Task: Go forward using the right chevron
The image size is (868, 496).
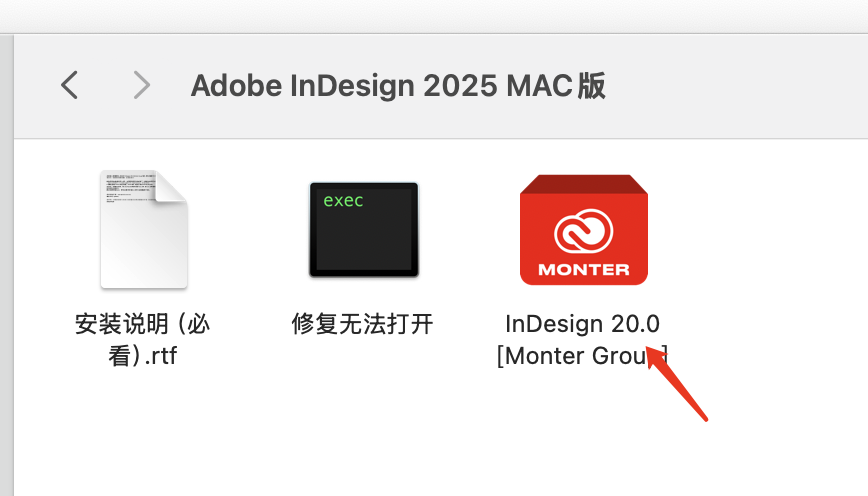Action: click(142, 85)
